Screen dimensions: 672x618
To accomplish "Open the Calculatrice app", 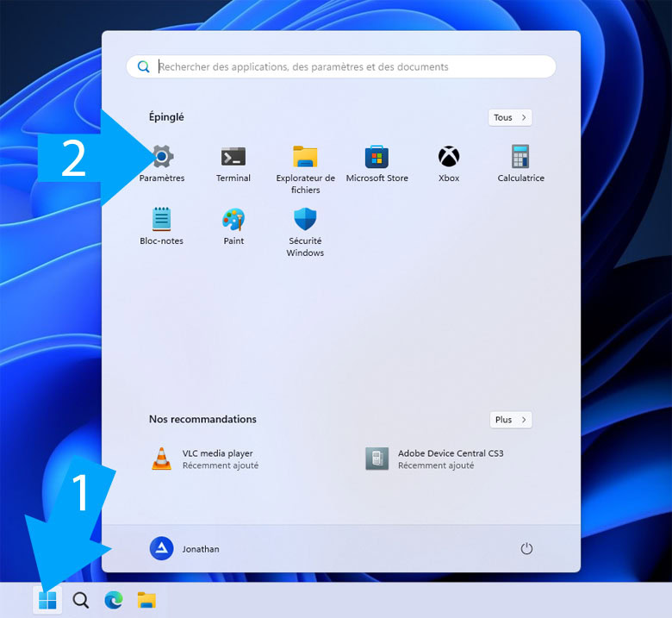I will pyautogui.click(x=520, y=164).
